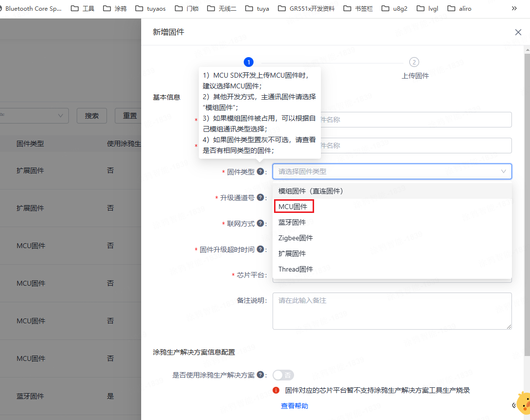This screenshot has width=530, height=420.
Task: Open the u8g2 bookmark folder
Action: tap(395, 8)
